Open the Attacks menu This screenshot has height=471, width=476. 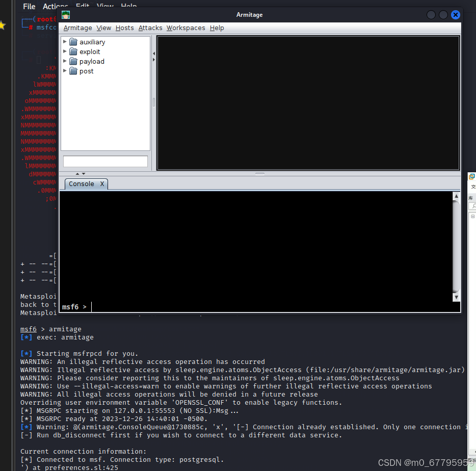tap(150, 28)
